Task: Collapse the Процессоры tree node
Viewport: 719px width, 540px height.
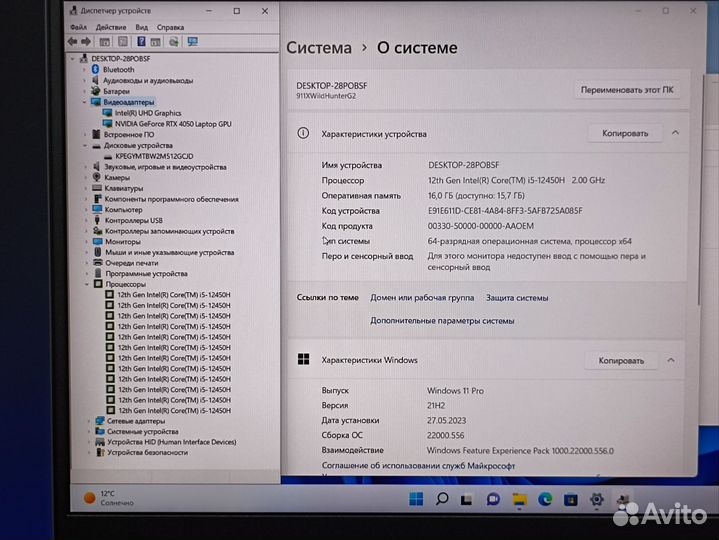Action: click(x=87, y=284)
